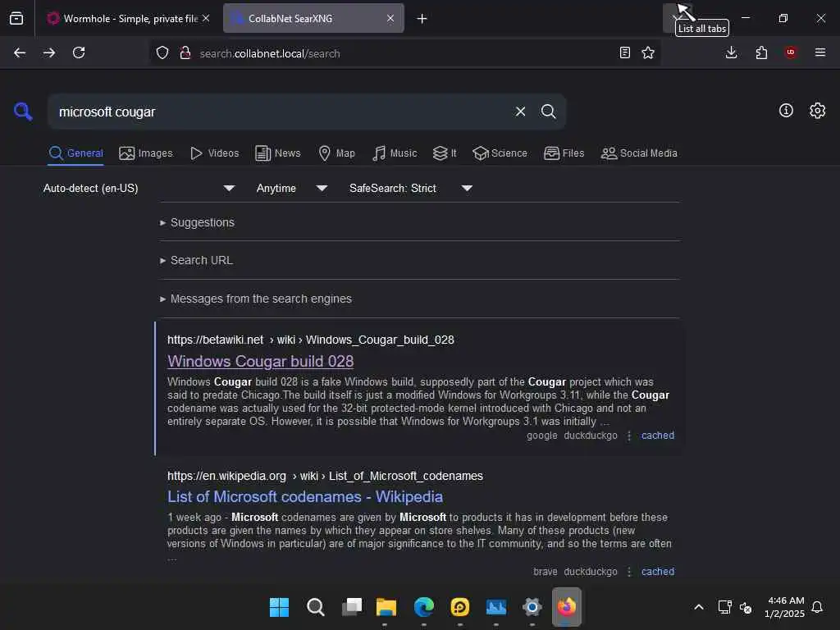Open more options for betawiki result

tap(629, 436)
